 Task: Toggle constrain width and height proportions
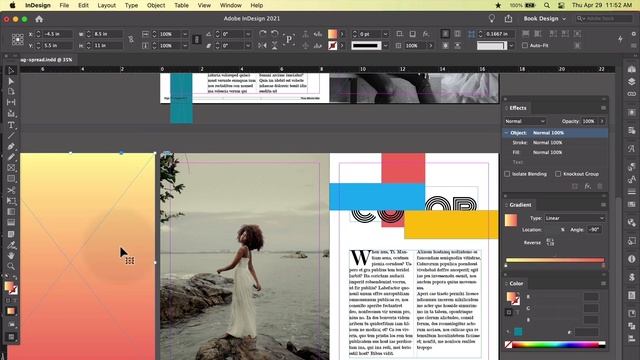[x=131, y=40]
